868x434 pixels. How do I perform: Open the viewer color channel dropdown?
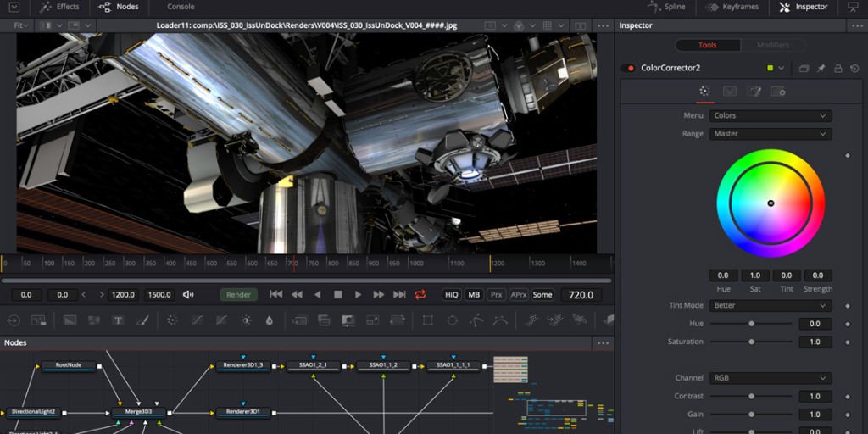532,25
